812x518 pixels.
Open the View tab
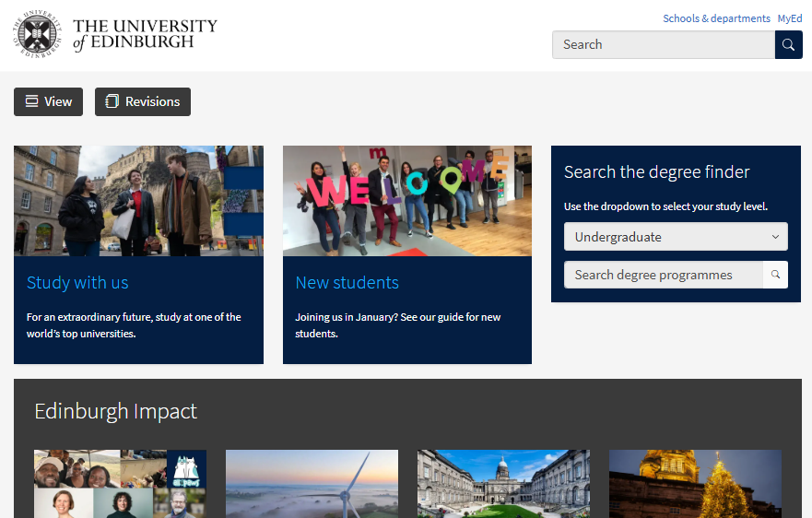tap(48, 101)
